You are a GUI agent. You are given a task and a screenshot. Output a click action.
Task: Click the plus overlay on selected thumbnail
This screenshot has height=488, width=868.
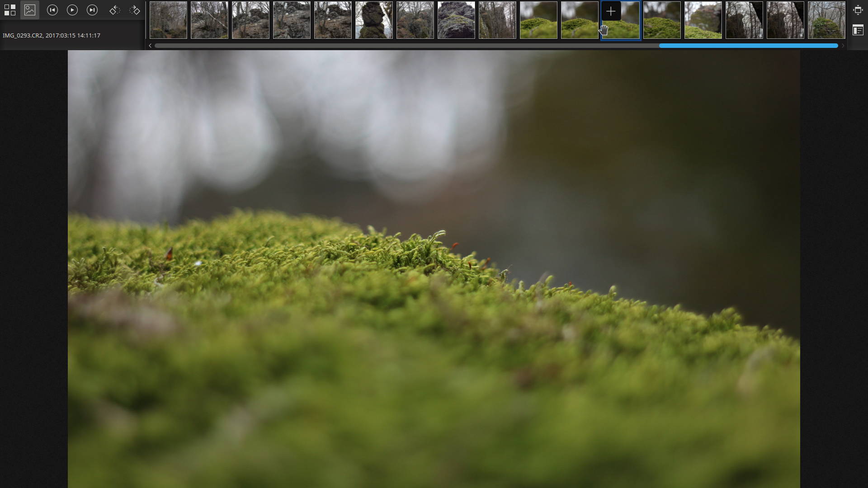pyautogui.click(x=611, y=11)
